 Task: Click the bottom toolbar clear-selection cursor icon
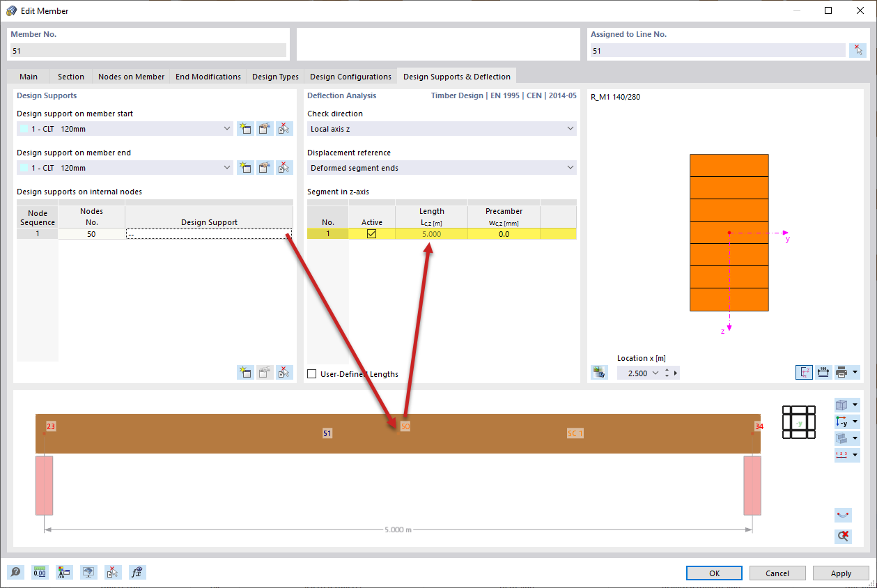pyautogui.click(x=113, y=573)
